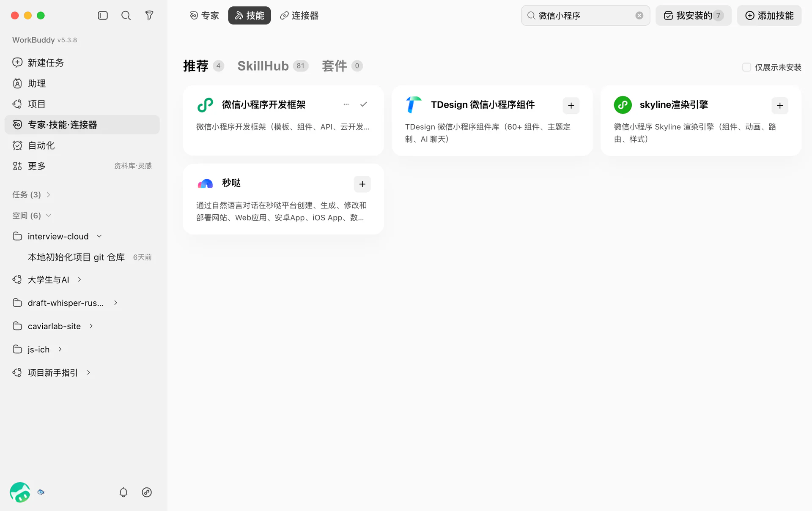Switch to the SkillHub tab
812x511 pixels.
tap(273, 66)
